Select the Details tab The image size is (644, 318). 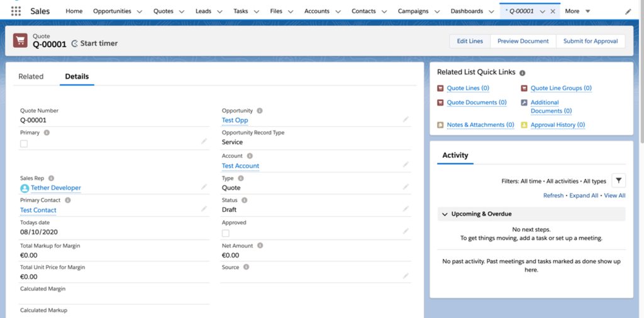(77, 76)
